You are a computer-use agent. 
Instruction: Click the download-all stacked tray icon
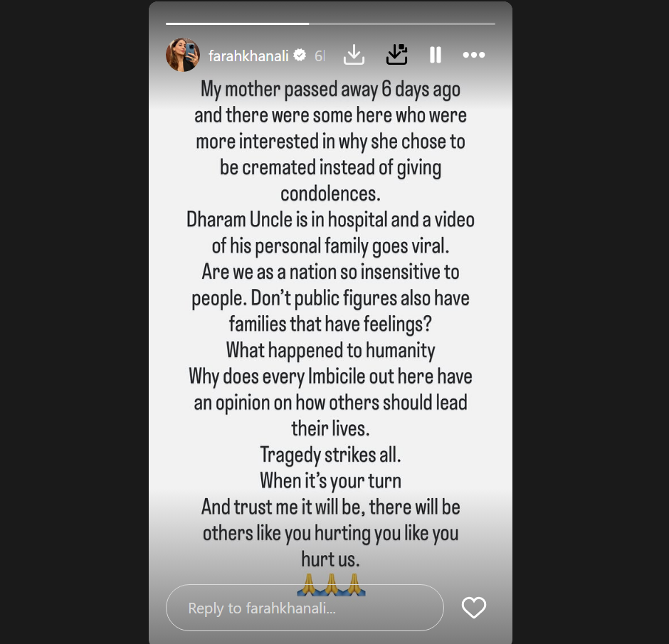396,55
